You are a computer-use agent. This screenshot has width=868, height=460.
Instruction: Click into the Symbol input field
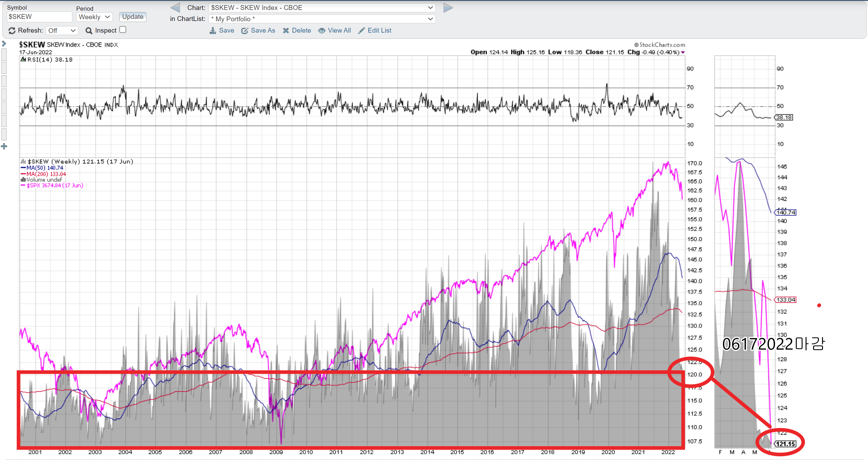tap(39, 17)
